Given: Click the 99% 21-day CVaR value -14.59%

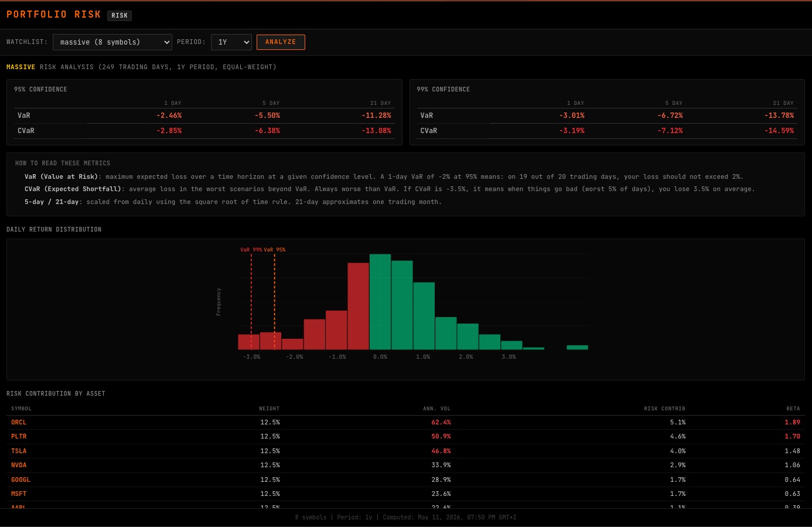Looking at the screenshot, I should tap(779, 131).
